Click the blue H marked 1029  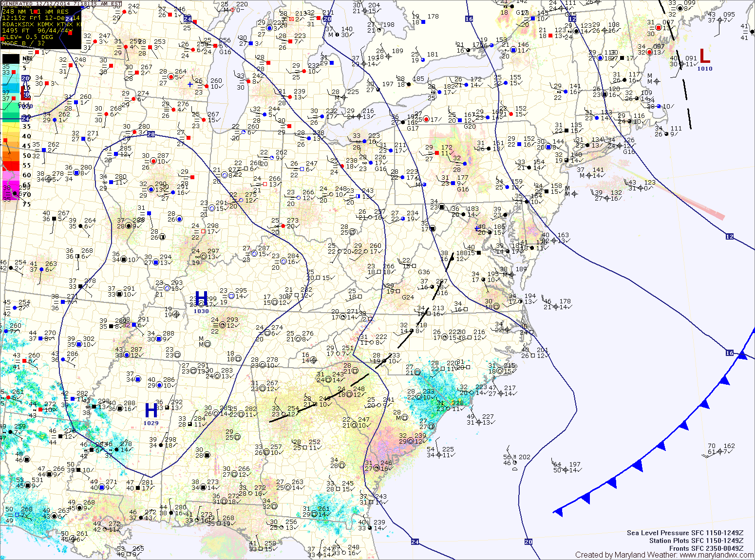151,411
